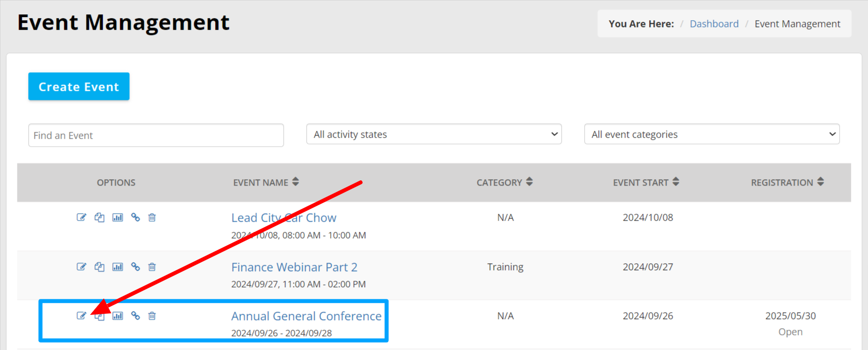The image size is (868, 350).
Task: Edit the Finance Webinar Part 2 event
Action: point(81,267)
